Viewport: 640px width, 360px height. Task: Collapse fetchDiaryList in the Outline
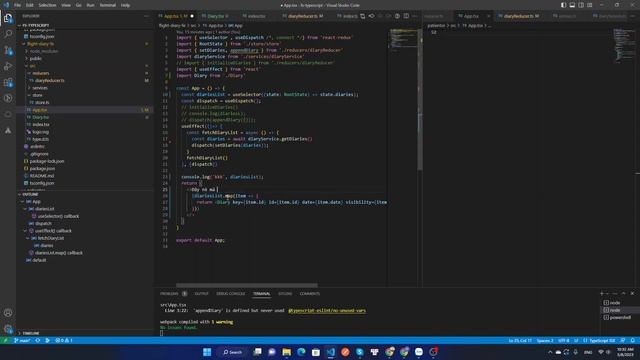pyautogui.click(x=28, y=238)
